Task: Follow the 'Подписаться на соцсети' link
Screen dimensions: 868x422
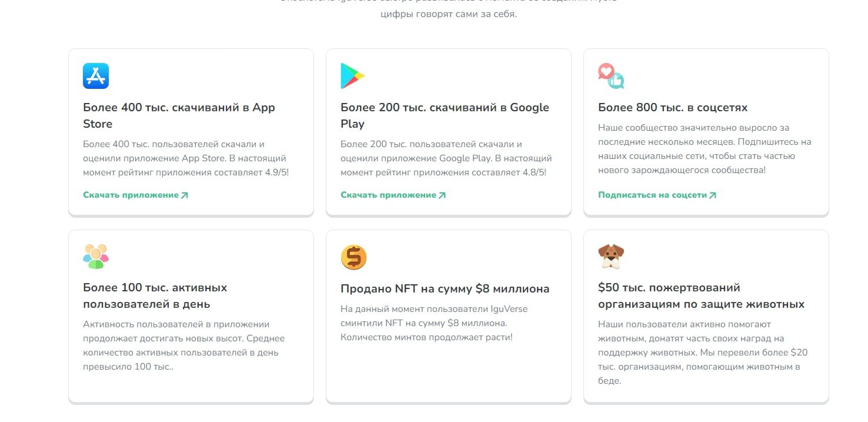Action: [x=652, y=195]
